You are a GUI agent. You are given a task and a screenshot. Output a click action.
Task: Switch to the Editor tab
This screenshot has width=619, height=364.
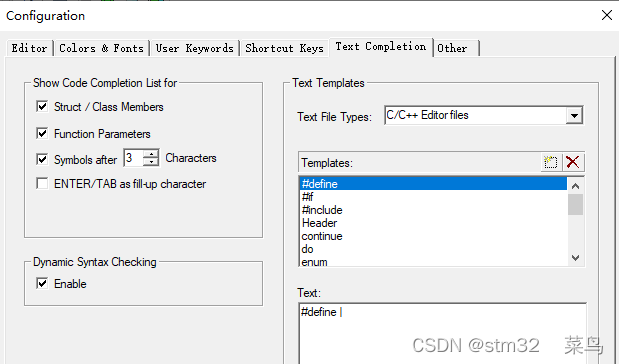point(29,48)
